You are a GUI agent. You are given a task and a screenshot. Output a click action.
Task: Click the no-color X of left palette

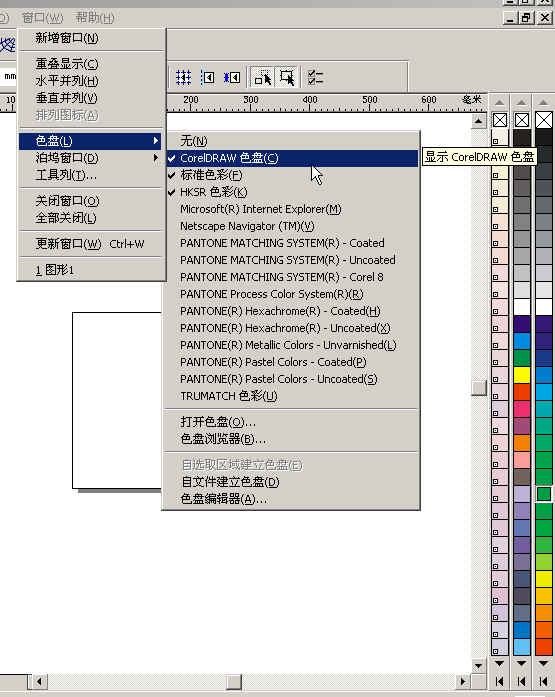click(500, 120)
